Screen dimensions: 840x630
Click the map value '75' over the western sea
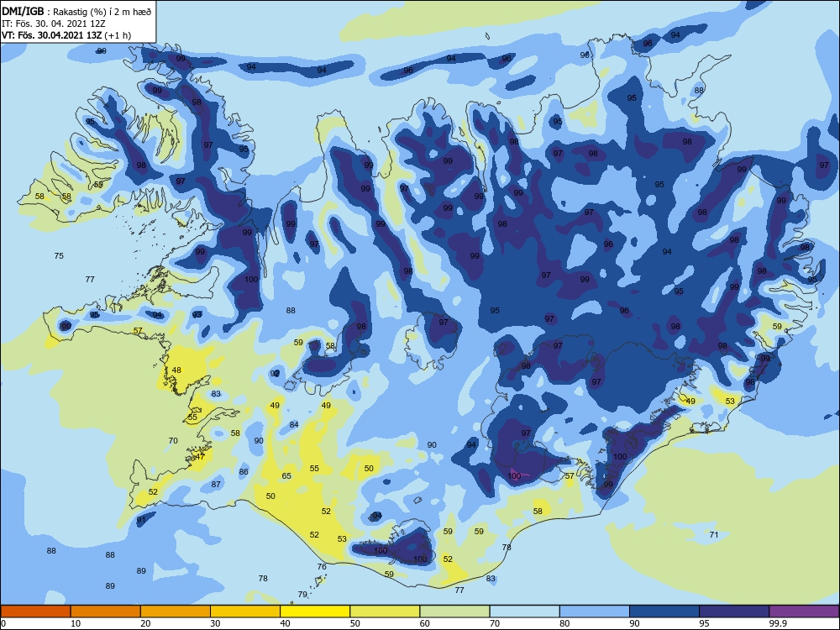[x=59, y=255]
